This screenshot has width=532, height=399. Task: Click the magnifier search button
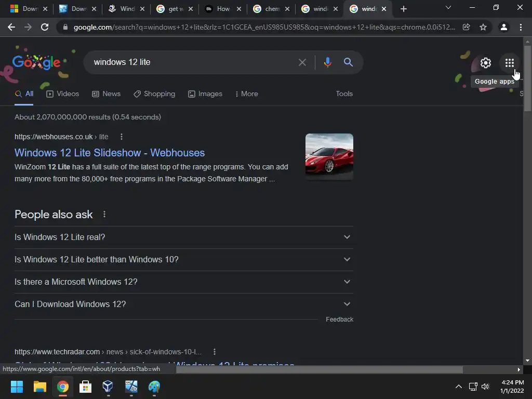(x=348, y=62)
